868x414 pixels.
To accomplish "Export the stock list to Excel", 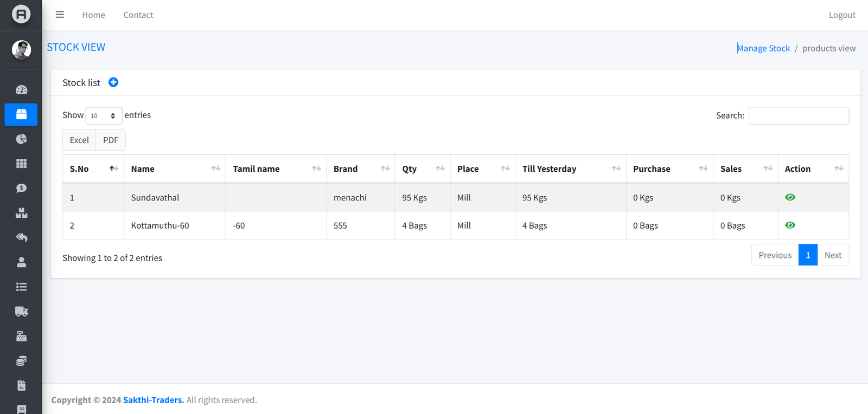I will [x=79, y=140].
